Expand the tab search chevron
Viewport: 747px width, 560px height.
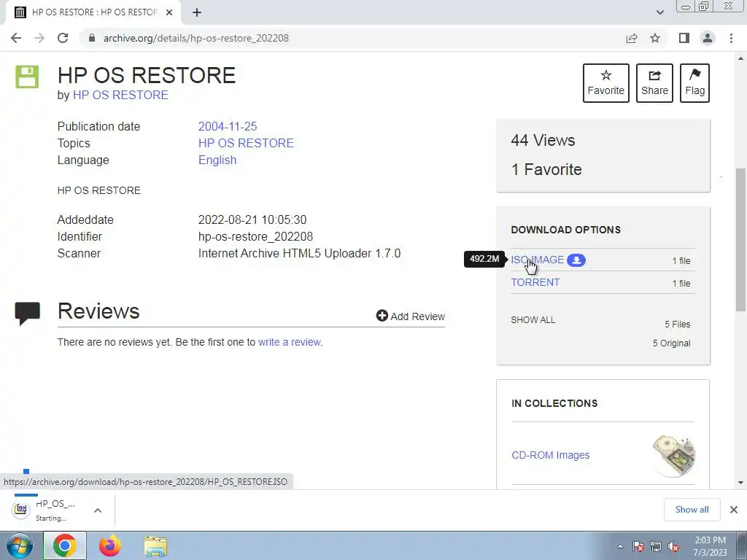pyautogui.click(x=659, y=12)
